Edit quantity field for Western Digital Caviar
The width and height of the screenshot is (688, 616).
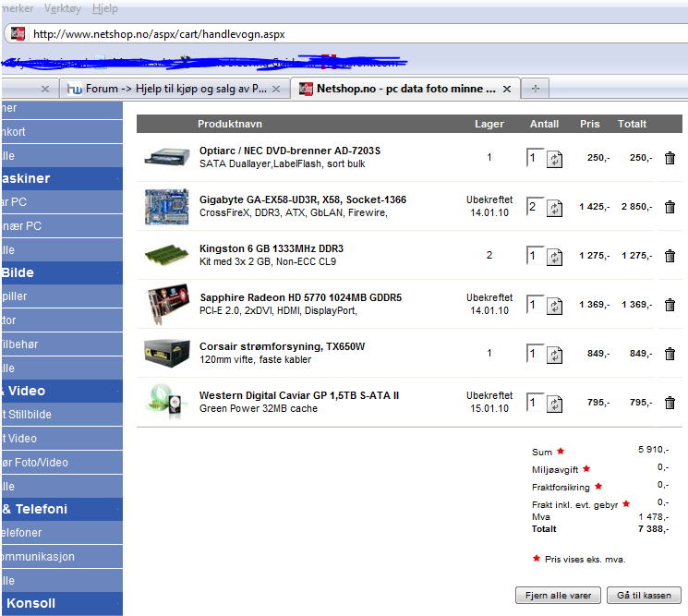click(x=536, y=402)
